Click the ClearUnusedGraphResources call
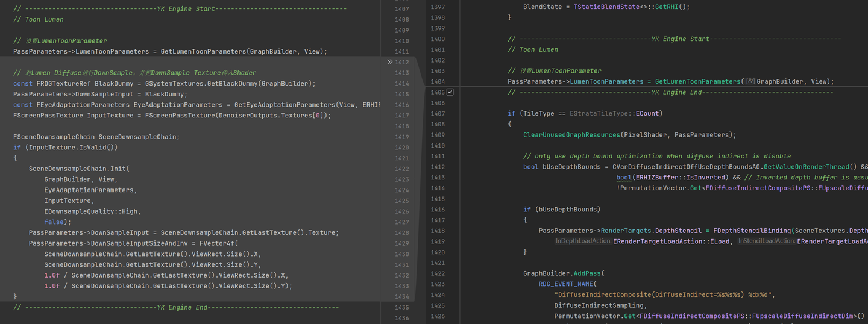 (570, 135)
